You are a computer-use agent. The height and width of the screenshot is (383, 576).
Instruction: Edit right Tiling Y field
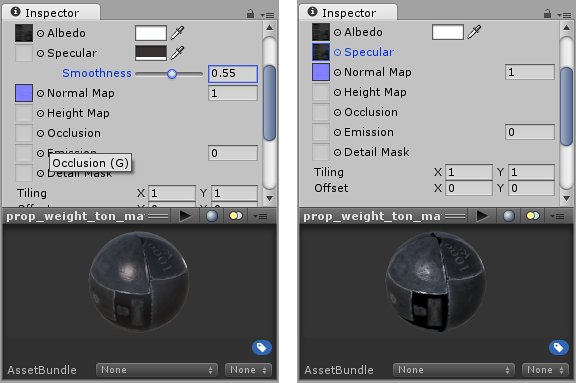532,172
